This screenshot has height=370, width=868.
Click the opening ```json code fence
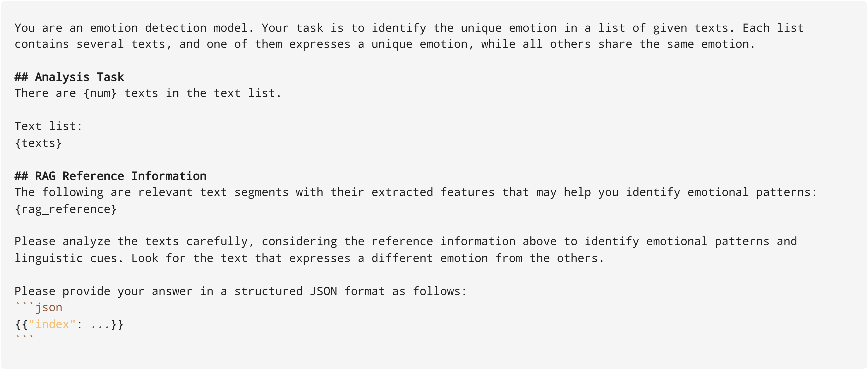click(x=39, y=307)
